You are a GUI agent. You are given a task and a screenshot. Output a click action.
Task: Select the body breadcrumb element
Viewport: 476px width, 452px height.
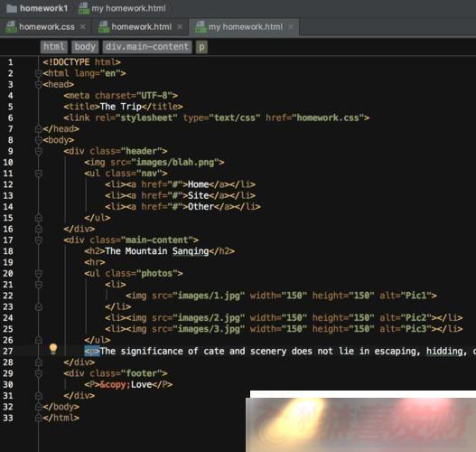point(85,47)
